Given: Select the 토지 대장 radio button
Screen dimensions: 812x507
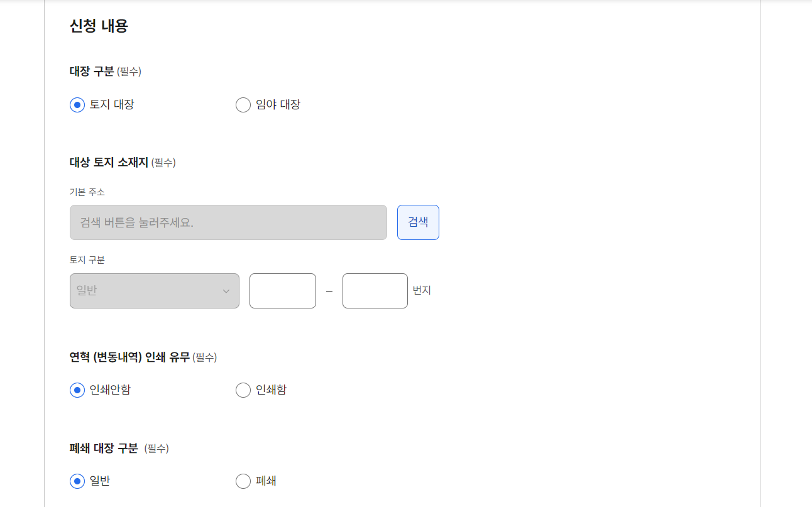Looking at the screenshot, I should pos(77,104).
